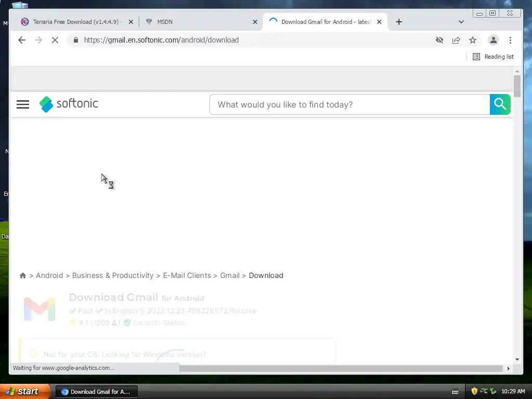The height and width of the screenshot is (399, 532).
Task: Click the vertical scrollbar down arrow
Action: coord(517,360)
